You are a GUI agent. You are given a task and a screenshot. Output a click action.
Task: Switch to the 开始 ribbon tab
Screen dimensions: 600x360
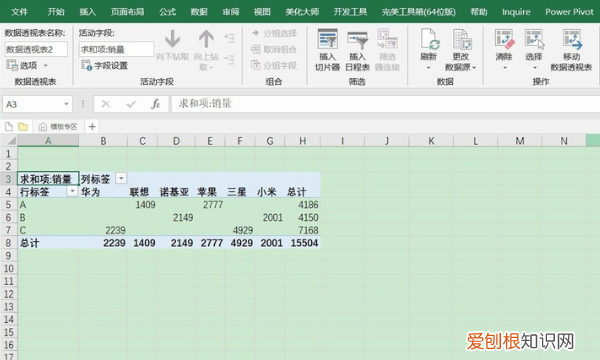click(56, 12)
